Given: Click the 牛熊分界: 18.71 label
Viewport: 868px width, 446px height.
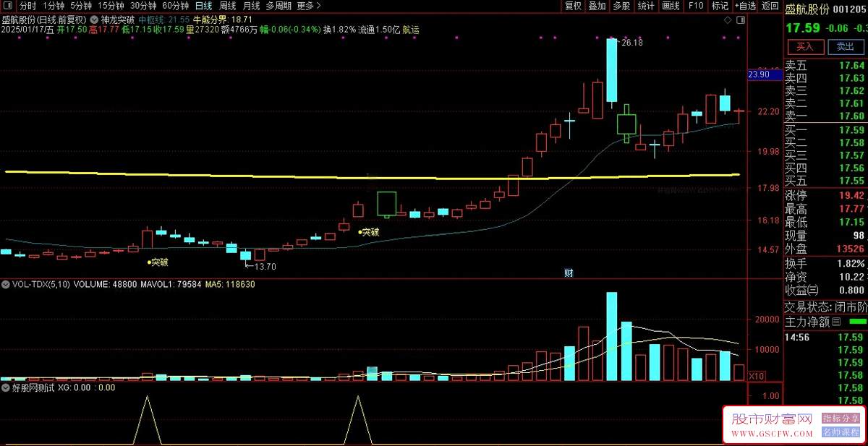Looking at the screenshot, I should point(222,20).
